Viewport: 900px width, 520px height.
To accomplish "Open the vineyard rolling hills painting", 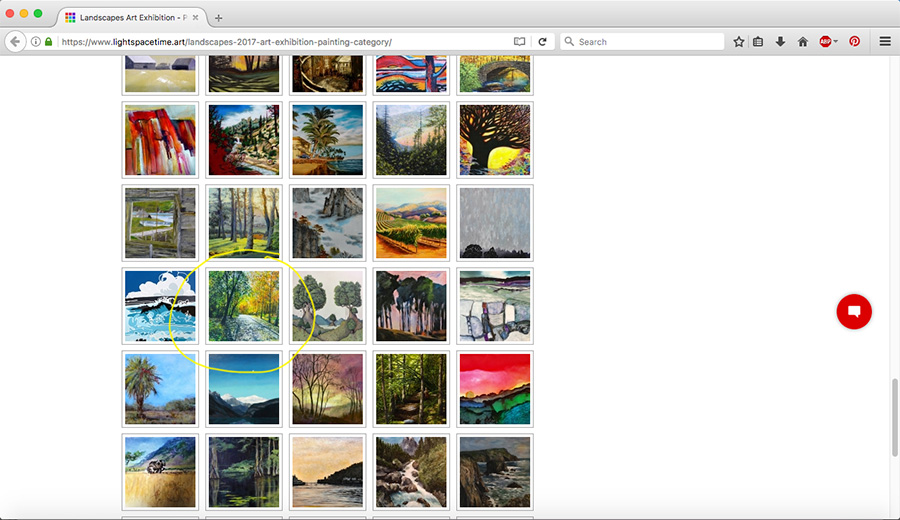I will click(x=411, y=223).
